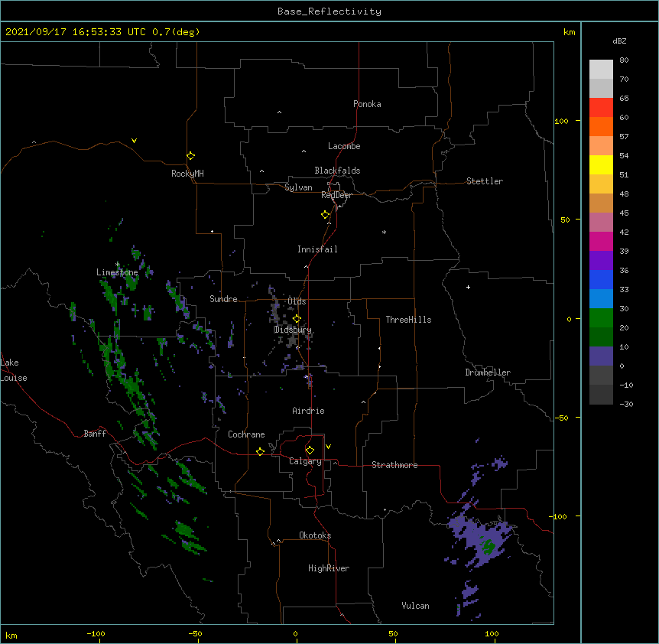Image resolution: width=659 pixels, height=644 pixels.
Task: Click the -100 tick label on bottom axis
Action: [x=96, y=633]
